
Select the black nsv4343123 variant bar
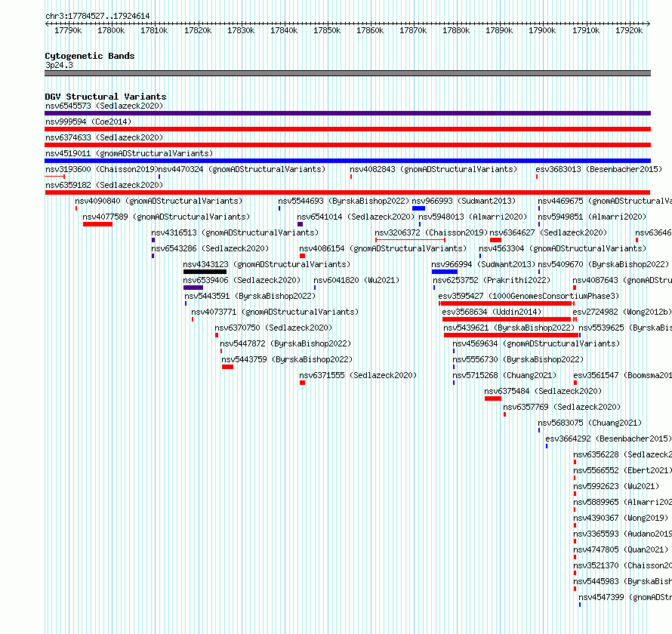(205, 272)
